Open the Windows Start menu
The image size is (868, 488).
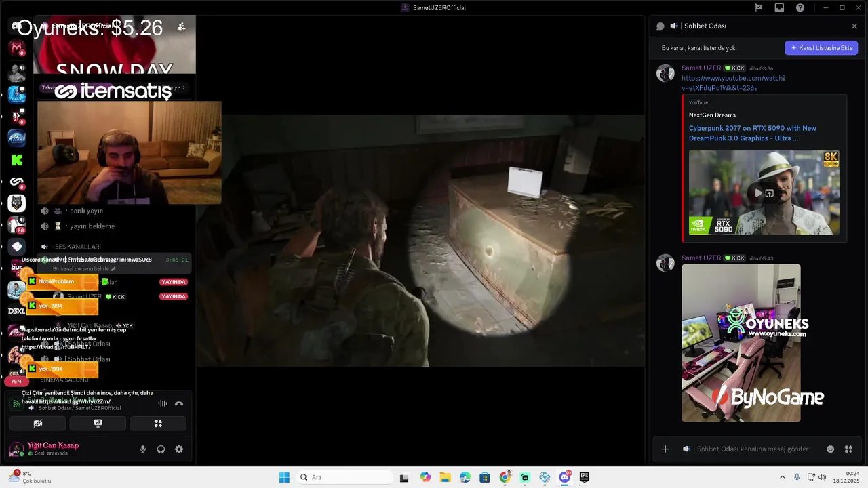(284, 477)
